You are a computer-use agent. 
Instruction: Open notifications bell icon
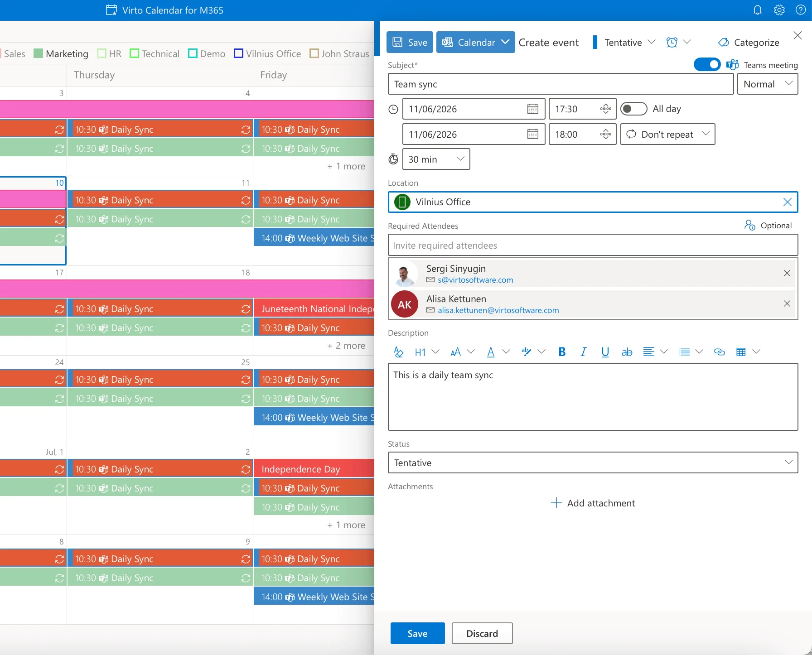point(757,10)
